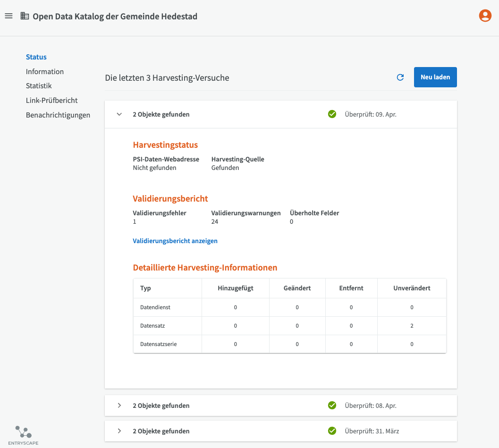499x448 pixels.
Task: Click the PSI-Daten-Webadresse label
Action: [166, 160]
